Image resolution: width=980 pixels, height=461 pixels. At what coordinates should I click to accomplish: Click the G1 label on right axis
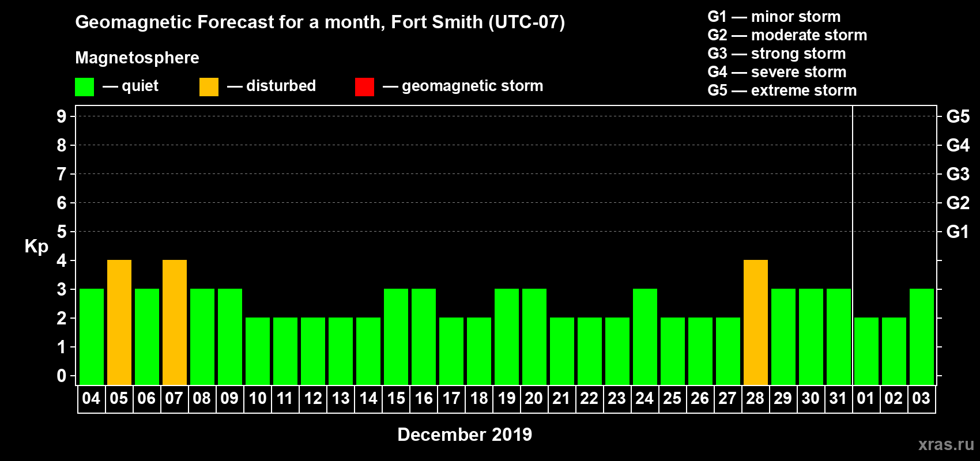point(958,232)
